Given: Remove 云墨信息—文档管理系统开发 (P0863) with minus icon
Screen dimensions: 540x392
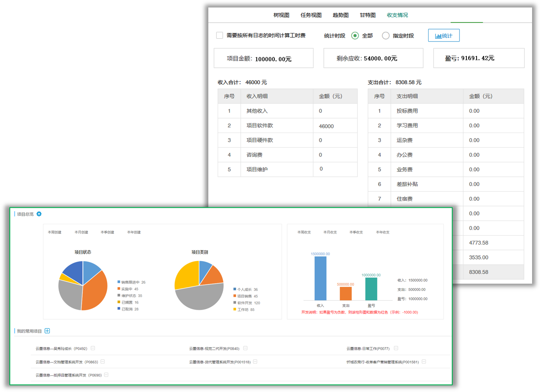Looking at the screenshot, I should coord(103,362).
